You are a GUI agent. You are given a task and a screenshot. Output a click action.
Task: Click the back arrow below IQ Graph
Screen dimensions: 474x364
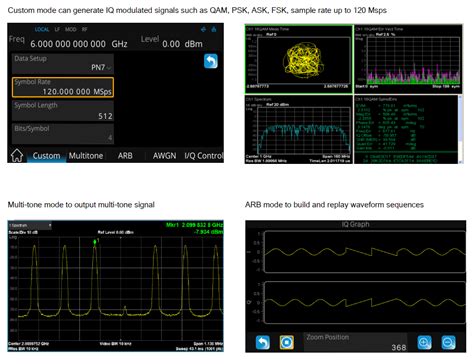[263, 342]
